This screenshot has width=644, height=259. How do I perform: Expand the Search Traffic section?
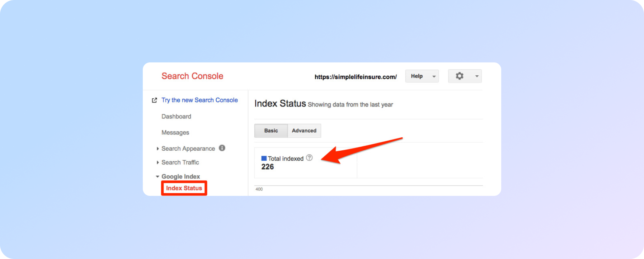tap(180, 163)
